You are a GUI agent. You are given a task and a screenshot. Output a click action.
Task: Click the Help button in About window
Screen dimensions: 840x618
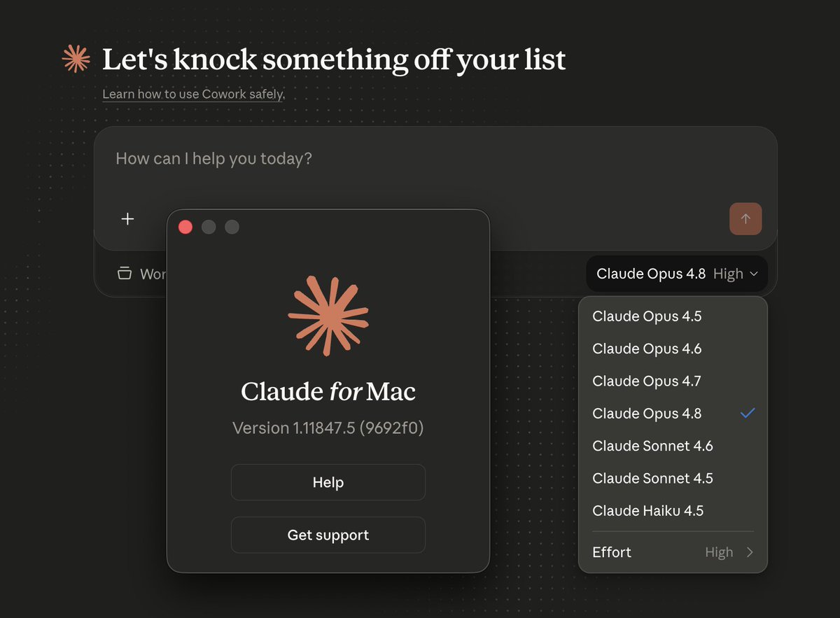328,482
